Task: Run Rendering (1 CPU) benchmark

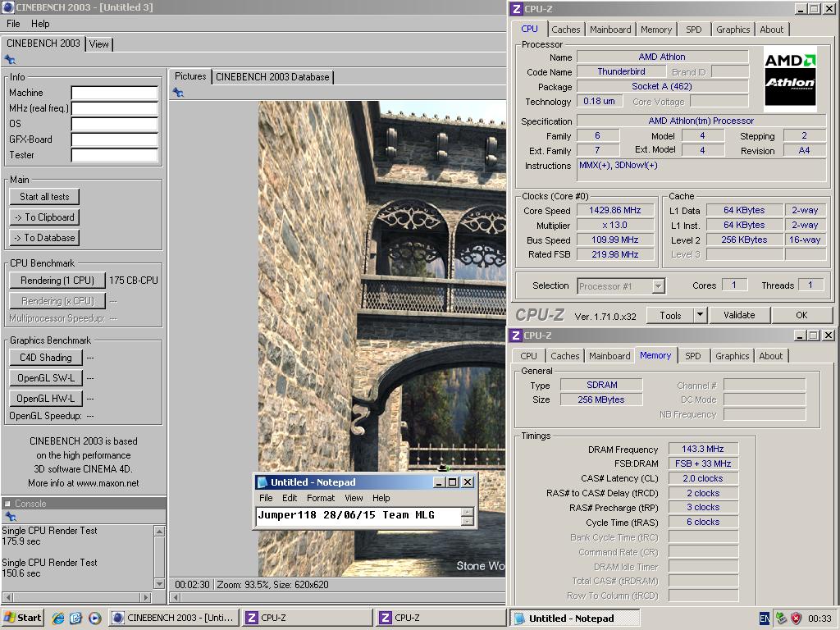Action: click(x=57, y=281)
